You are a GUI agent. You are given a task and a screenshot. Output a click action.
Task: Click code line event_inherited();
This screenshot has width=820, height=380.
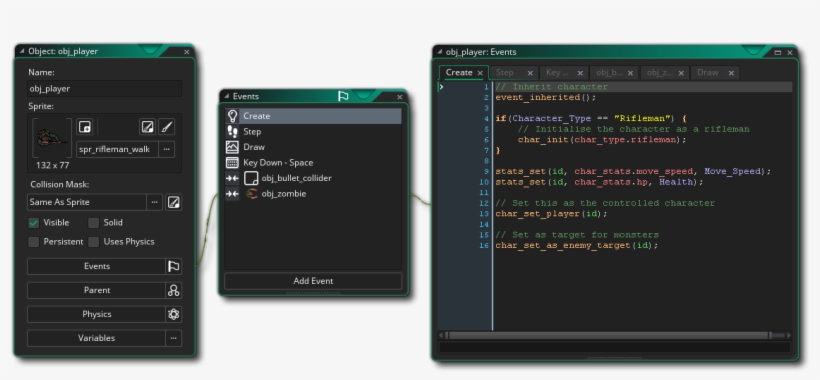pos(545,98)
